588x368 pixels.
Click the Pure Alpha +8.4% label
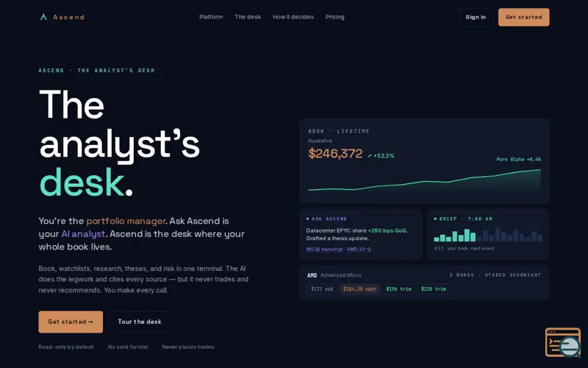519,159
